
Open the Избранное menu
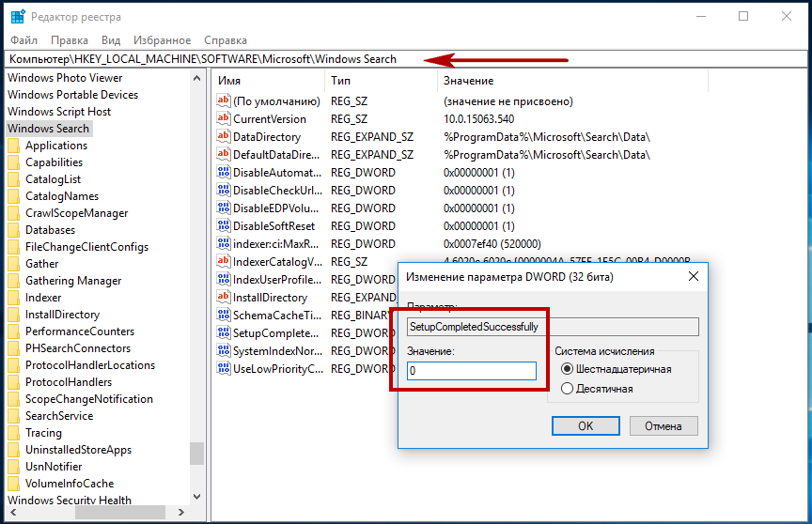163,40
